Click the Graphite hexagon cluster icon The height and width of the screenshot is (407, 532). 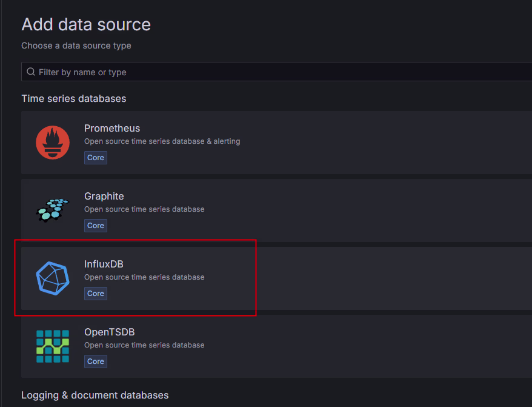tap(53, 210)
